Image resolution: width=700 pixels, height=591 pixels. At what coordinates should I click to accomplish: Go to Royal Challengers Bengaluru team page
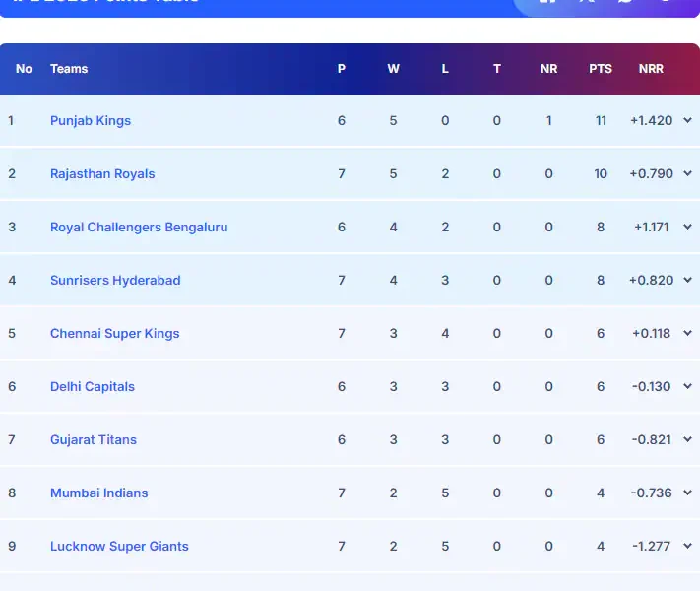139,227
